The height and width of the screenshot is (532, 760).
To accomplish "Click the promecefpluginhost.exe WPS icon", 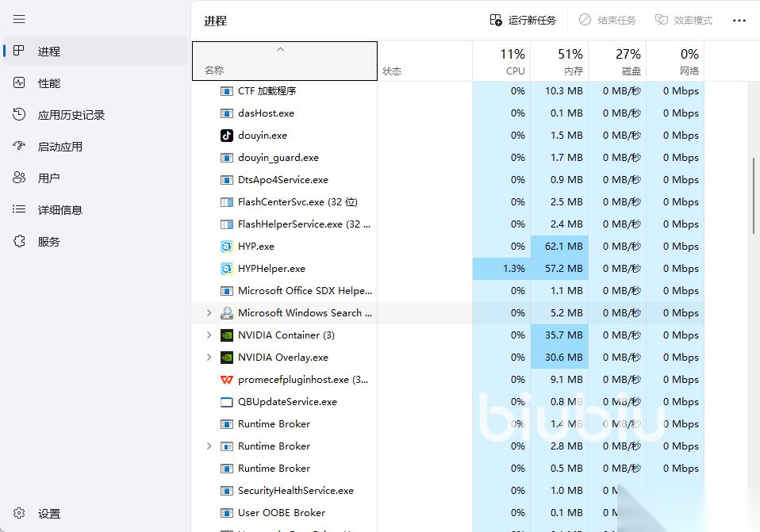I will (x=227, y=380).
